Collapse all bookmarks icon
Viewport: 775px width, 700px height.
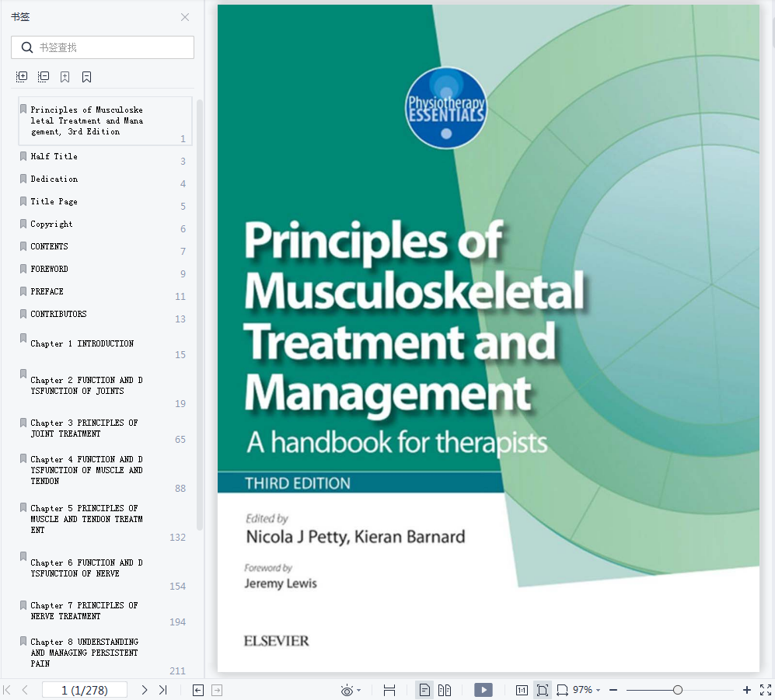pos(44,77)
